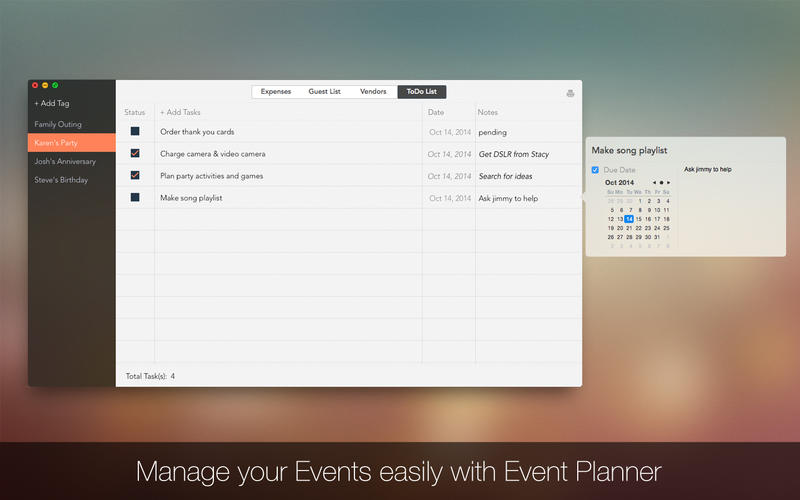This screenshot has width=800, height=500.
Task: Select Karen's Party event
Action: (x=71, y=143)
